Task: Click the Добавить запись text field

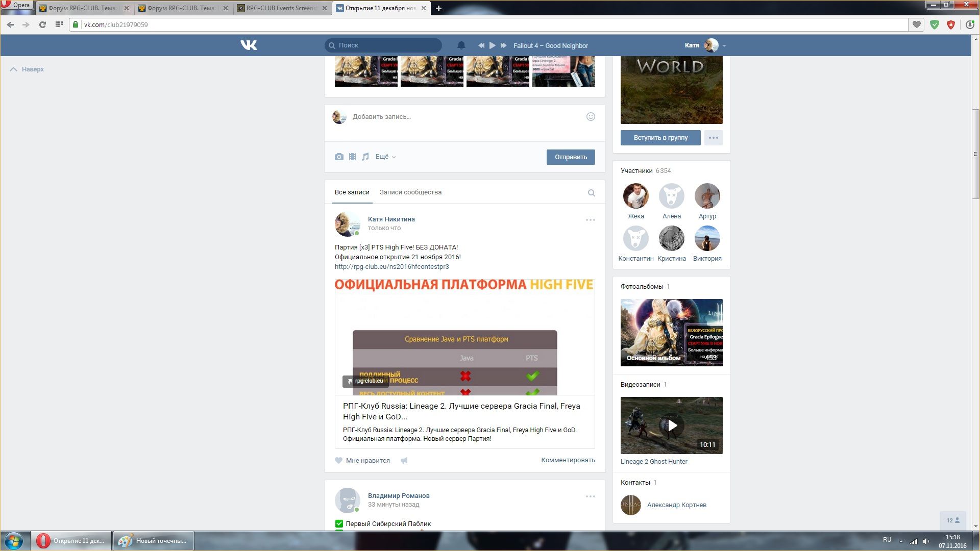Action: [x=459, y=117]
